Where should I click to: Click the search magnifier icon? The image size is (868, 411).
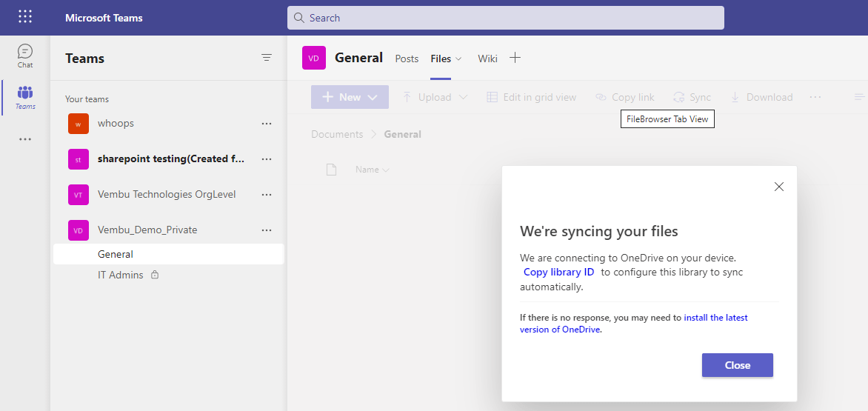tap(299, 18)
